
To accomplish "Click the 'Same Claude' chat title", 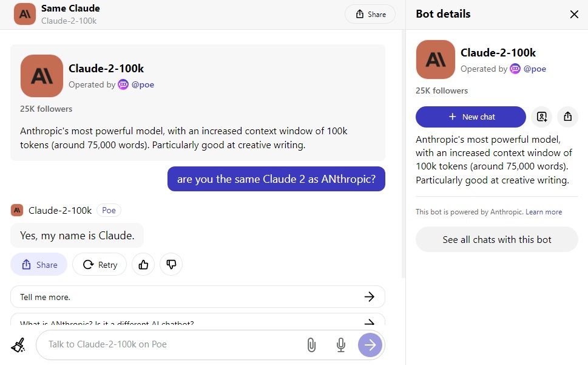I will 70,9.
